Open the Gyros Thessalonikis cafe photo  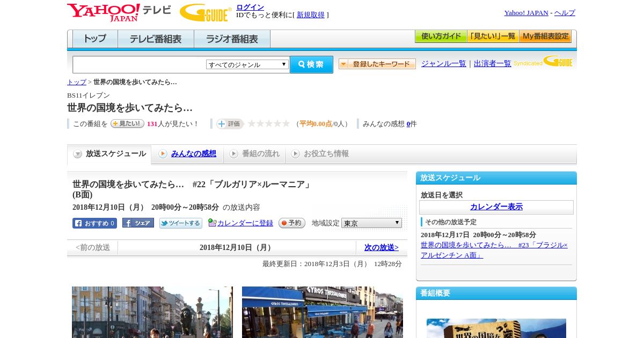click(x=323, y=312)
